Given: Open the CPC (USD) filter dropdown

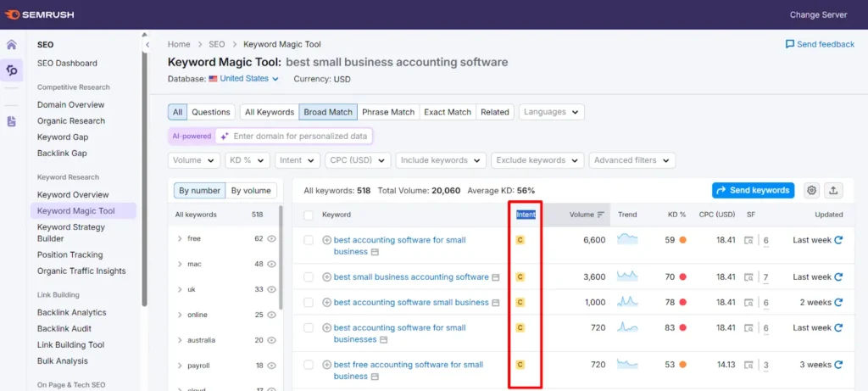Looking at the screenshot, I should tap(358, 160).
